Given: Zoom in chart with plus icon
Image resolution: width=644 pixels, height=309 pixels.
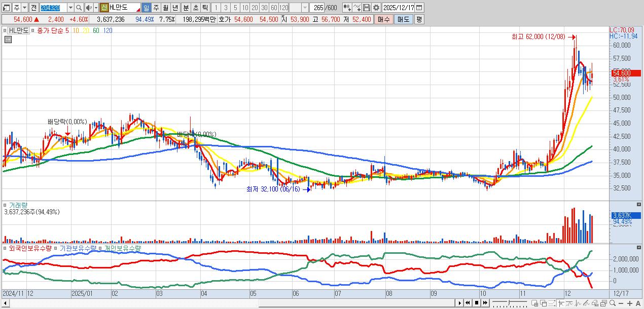Looking at the screenshot, I should (630, 303).
